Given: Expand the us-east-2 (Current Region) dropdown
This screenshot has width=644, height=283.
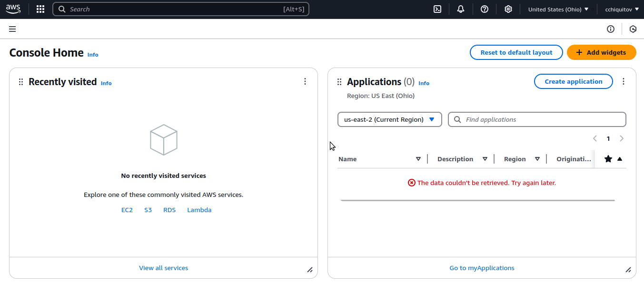Looking at the screenshot, I should click(390, 119).
